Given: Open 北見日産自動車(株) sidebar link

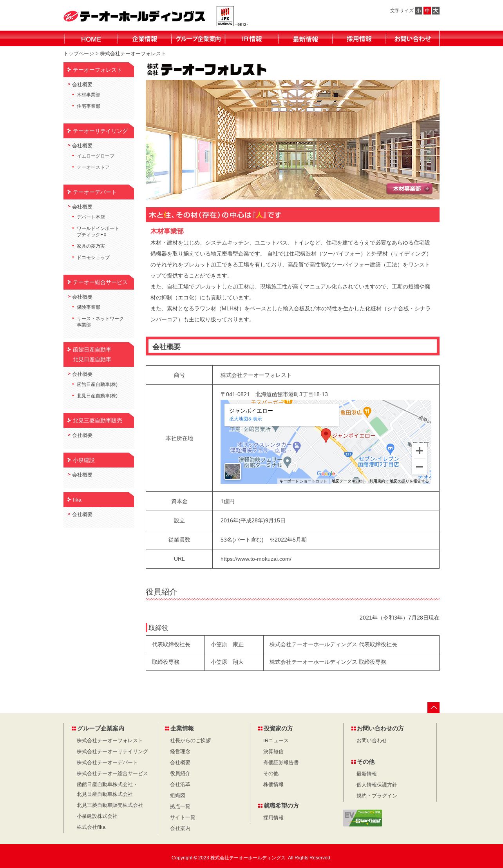Looking at the screenshot, I should pyautogui.click(x=97, y=396).
